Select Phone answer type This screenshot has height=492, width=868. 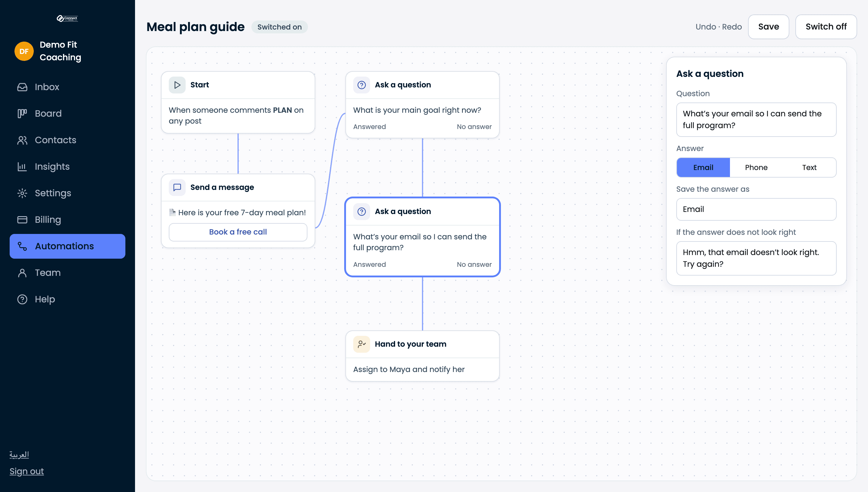point(756,167)
